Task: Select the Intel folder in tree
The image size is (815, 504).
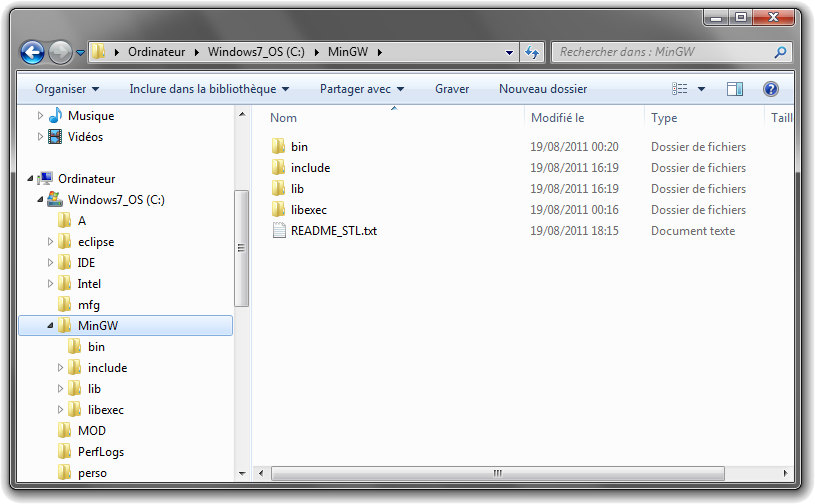Action: 89,284
